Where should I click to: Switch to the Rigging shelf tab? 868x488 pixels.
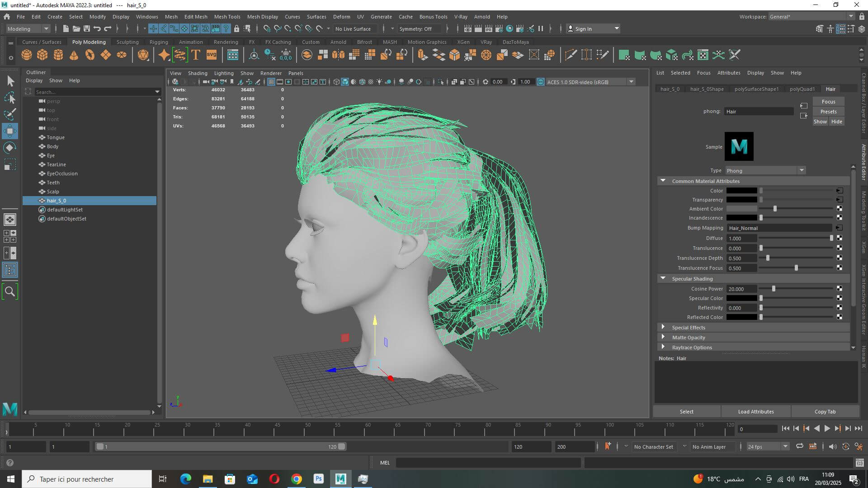click(x=159, y=42)
